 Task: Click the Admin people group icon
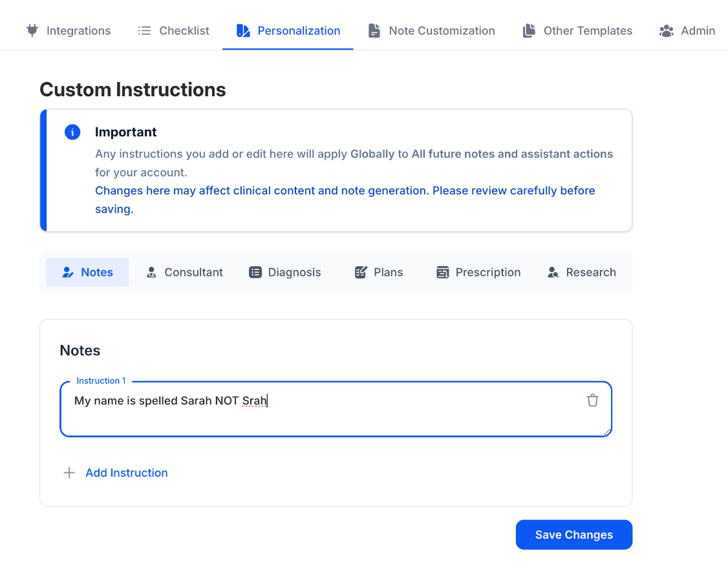point(666,30)
